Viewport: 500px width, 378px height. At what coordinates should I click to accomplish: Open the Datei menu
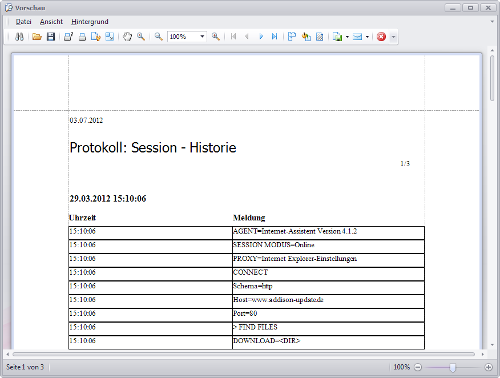pos(23,22)
